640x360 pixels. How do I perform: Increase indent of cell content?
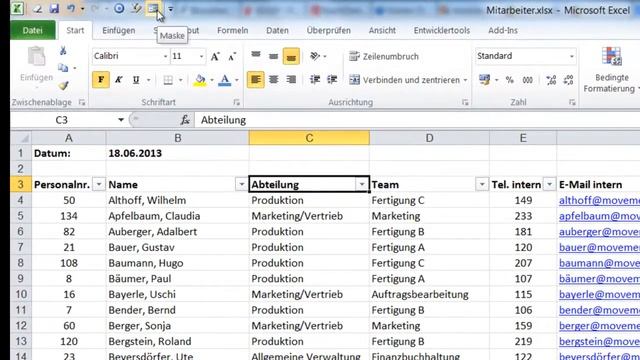(x=332, y=80)
